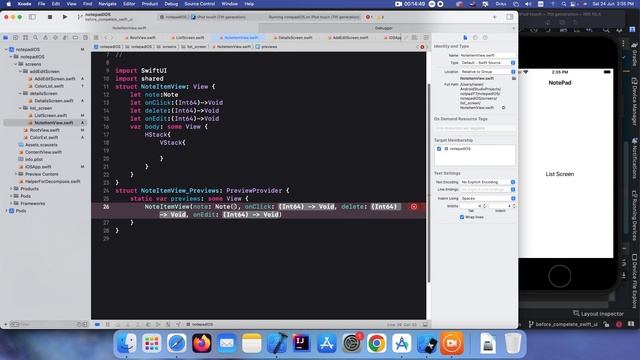Click the red error indicator on line 26
This screenshot has height=360, width=640.
[413, 207]
